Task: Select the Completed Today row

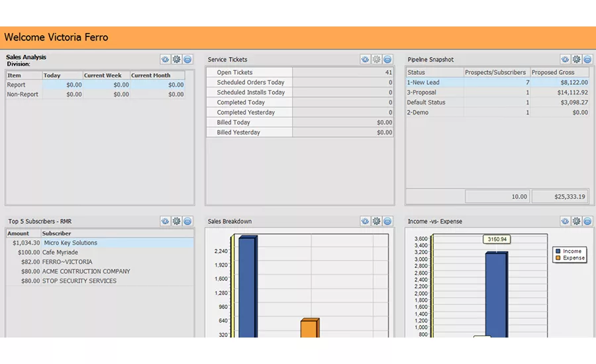Action: point(299,102)
